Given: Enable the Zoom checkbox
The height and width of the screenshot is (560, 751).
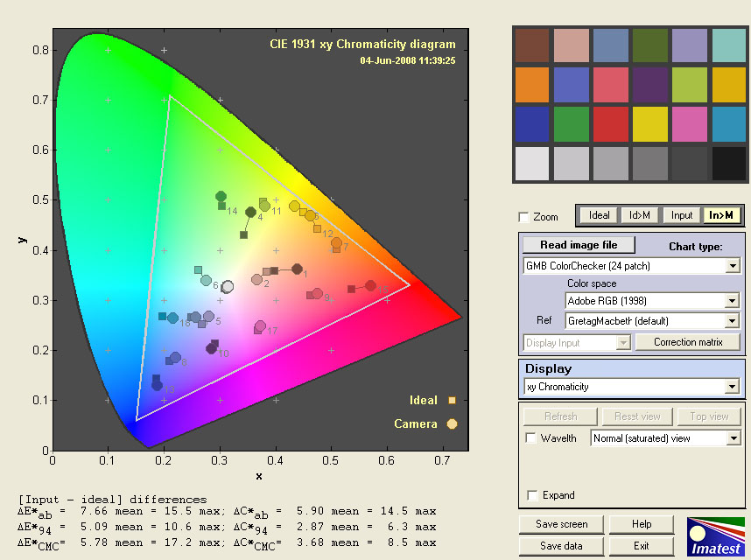Looking at the screenshot, I should (523, 217).
